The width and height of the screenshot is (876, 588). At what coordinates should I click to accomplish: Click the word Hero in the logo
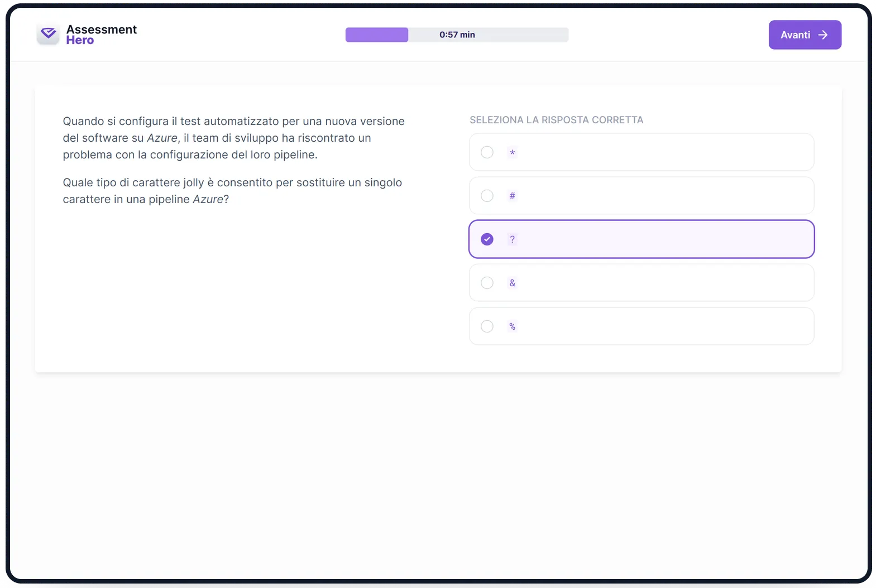coord(80,40)
